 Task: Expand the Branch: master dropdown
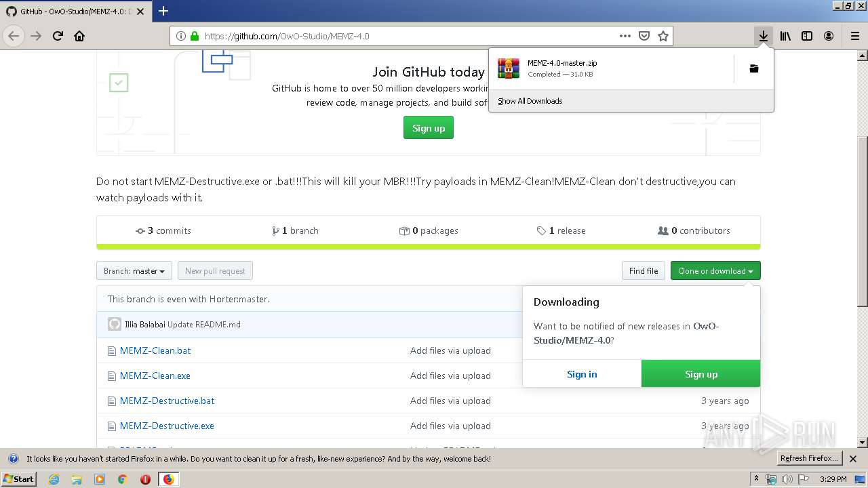point(134,271)
